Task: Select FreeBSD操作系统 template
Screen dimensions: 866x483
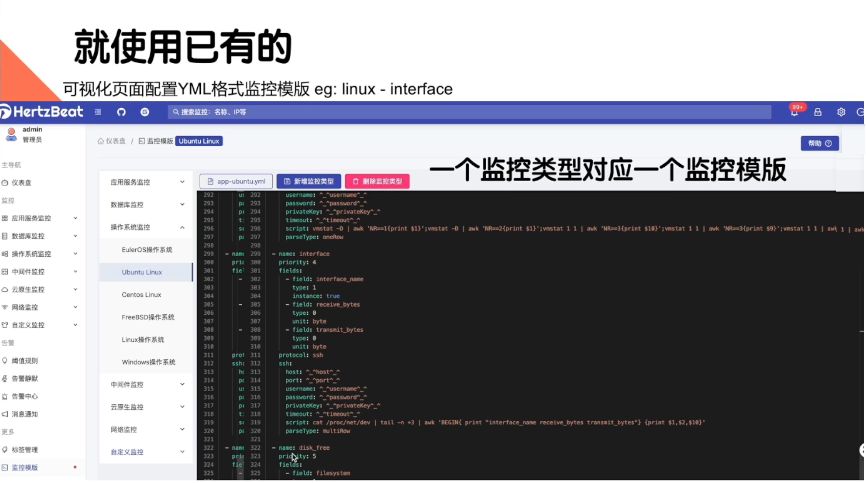Action: (146, 317)
